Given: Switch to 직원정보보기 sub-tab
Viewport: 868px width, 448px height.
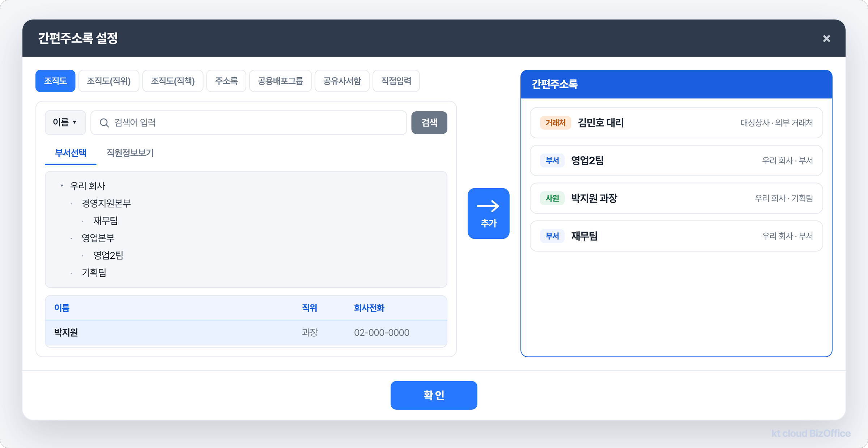Looking at the screenshot, I should (130, 153).
